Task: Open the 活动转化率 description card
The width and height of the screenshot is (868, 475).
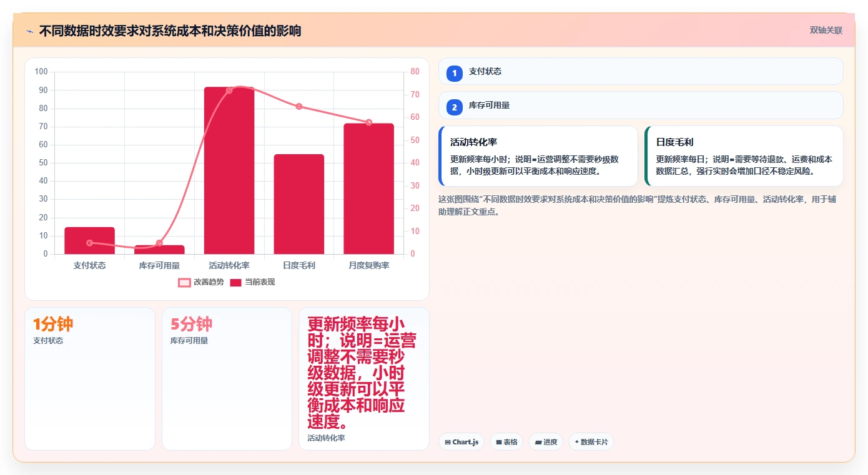Action: pos(538,156)
